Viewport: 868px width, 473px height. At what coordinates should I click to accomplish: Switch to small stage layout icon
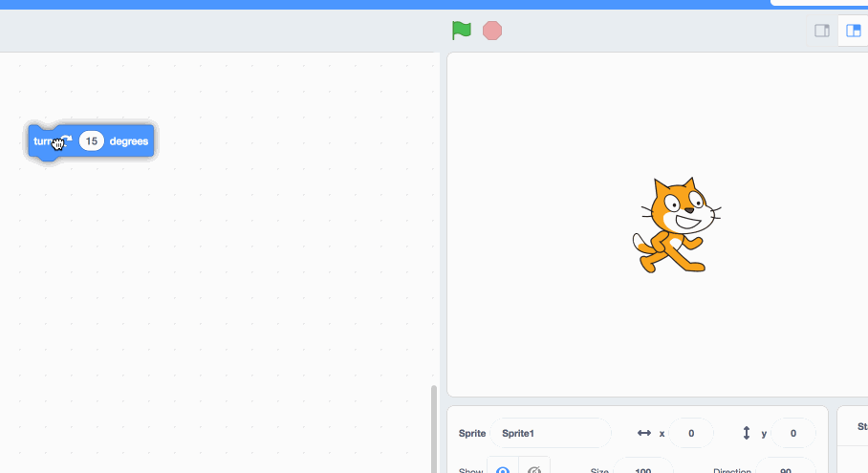coord(822,31)
